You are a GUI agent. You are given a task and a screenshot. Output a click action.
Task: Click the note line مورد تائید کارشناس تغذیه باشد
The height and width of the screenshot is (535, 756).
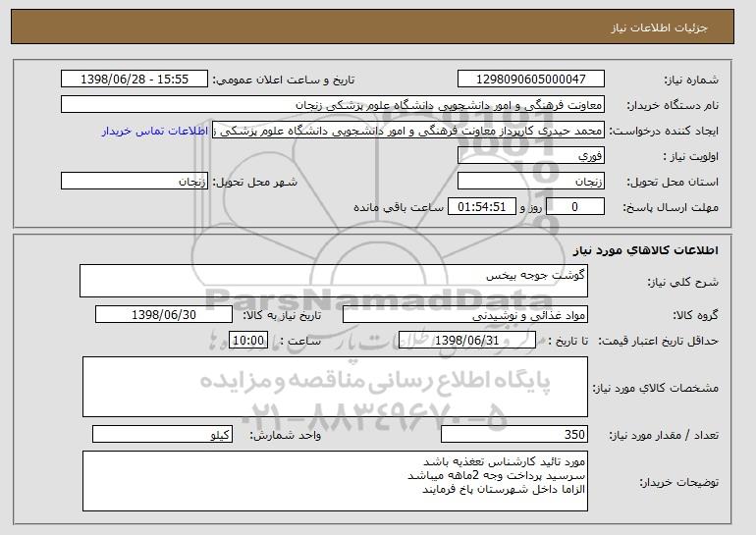pyautogui.click(x=504, y=461)
